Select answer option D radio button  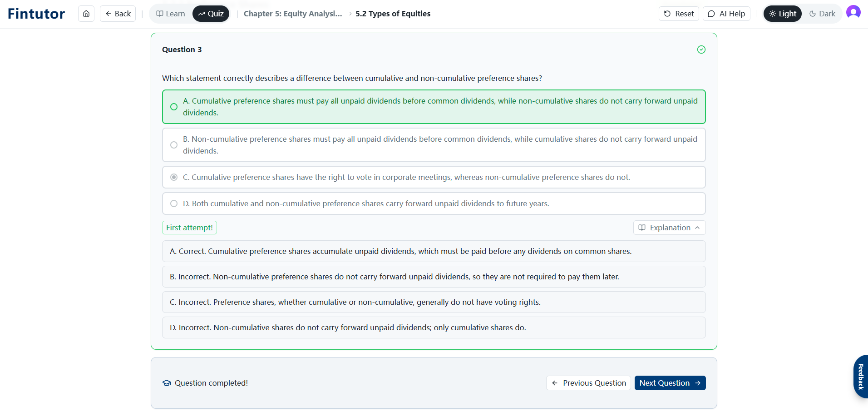pos(174,204)
